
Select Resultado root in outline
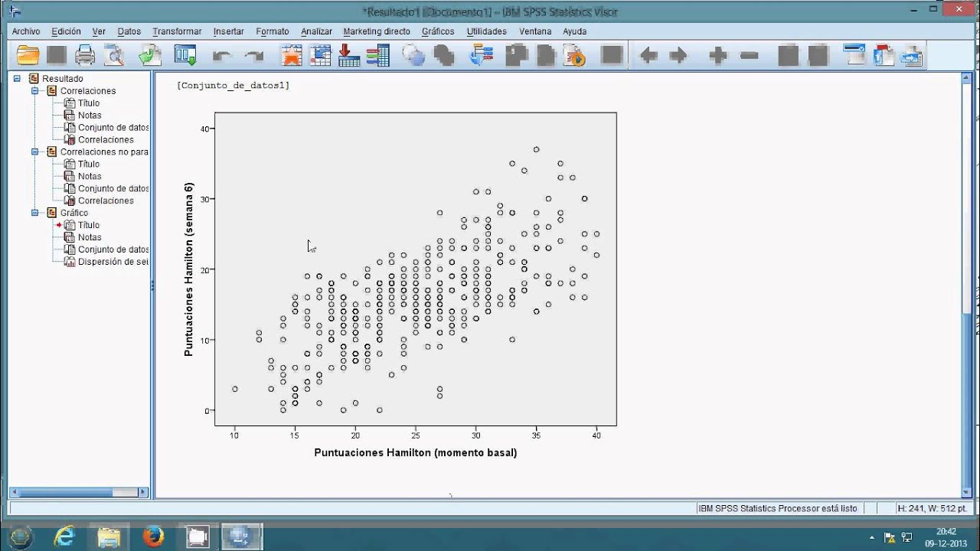click(x=63, y=78)
